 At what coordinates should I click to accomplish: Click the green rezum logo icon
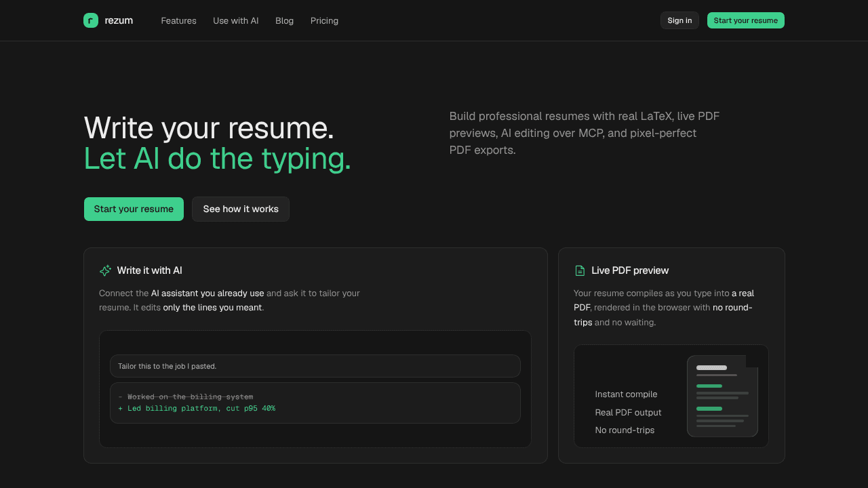[91, 20]
